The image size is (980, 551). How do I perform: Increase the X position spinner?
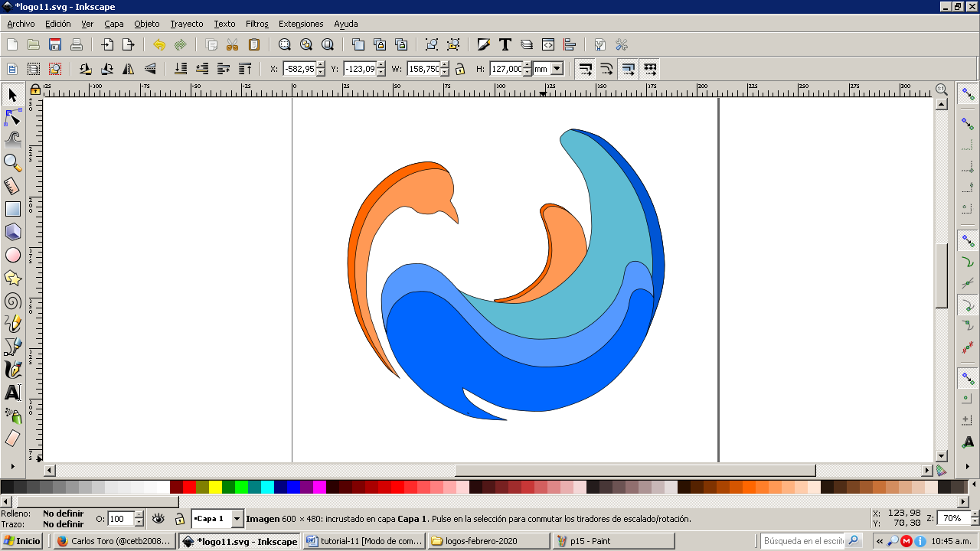point(321,65)
